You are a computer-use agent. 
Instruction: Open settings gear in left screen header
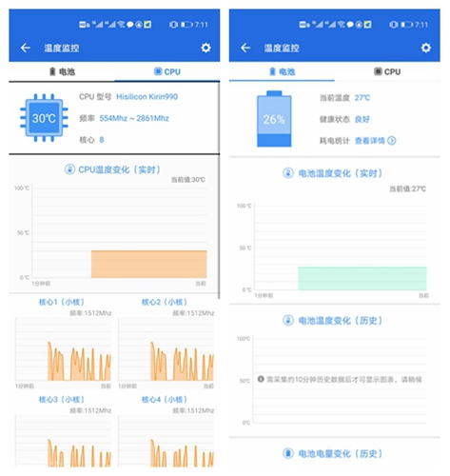point(205,48)
